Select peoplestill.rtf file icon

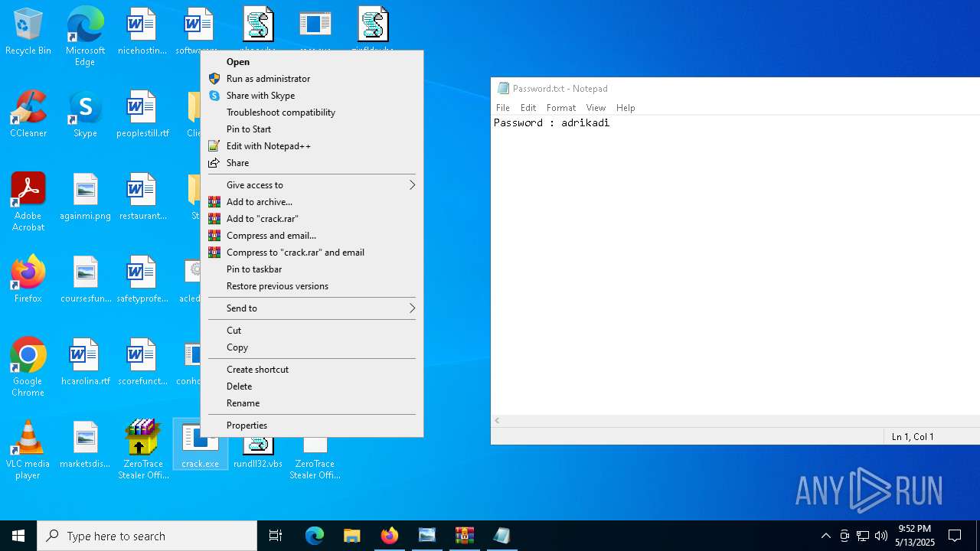click(142, 115)
